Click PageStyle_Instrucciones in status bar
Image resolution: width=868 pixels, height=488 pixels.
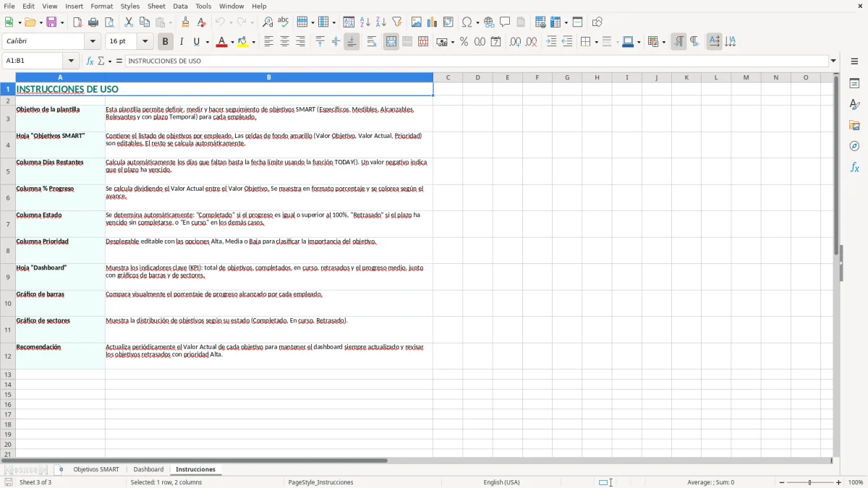coord(320,482)
